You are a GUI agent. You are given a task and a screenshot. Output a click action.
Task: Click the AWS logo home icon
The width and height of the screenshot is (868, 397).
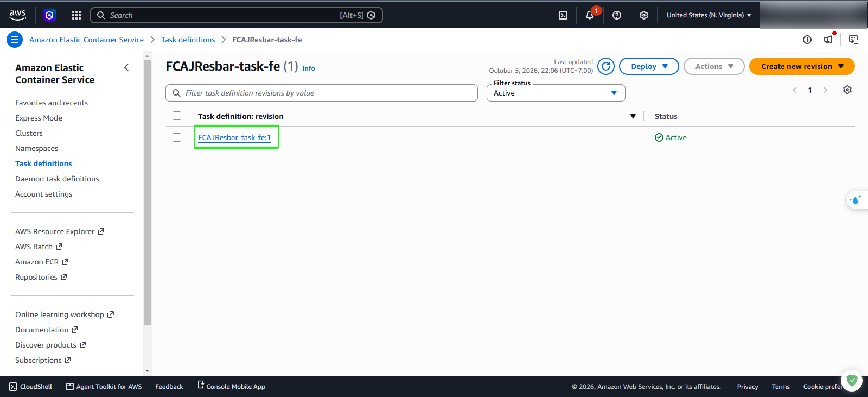coord(17,15)
